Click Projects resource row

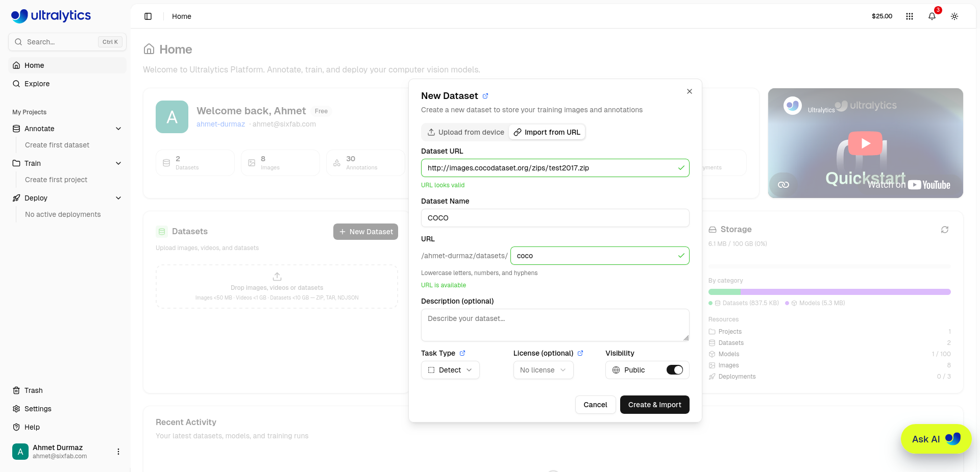click(829, 332)
